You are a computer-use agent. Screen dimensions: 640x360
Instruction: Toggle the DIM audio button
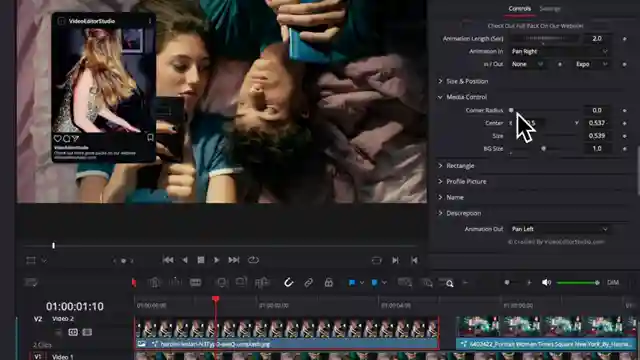click(x=613, y=282)
